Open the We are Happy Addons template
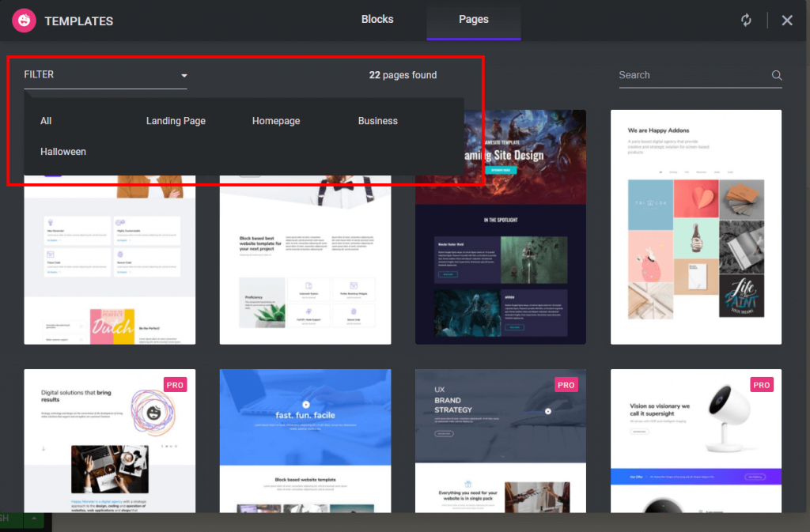Viewport: 810px width, 532px height. (x=696, y=227)
